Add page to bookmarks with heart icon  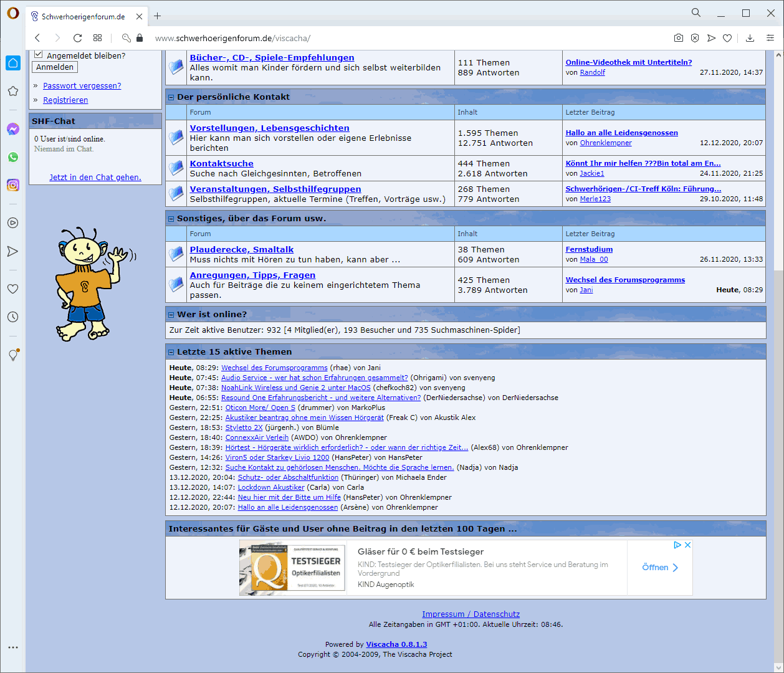click(727, 38)
